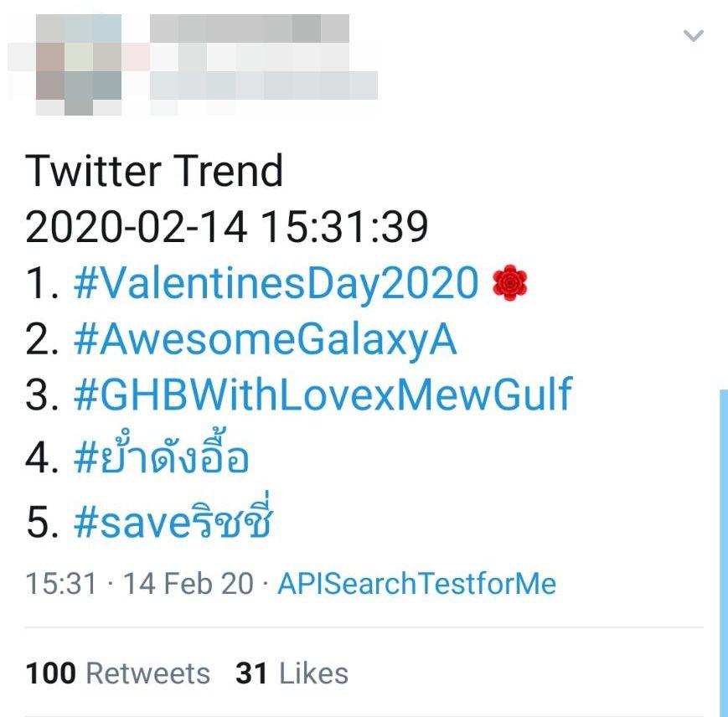Click the "5." number before #saveริชชี่
The image size is (728, 717).
pos(42,523)
